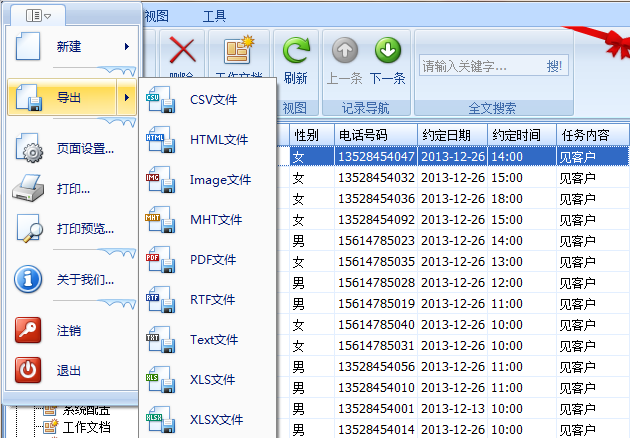Switch to the 工具 ribbon tab
Image resolution: width=630 pixels, height=438 pixels.
coord(214,16)
